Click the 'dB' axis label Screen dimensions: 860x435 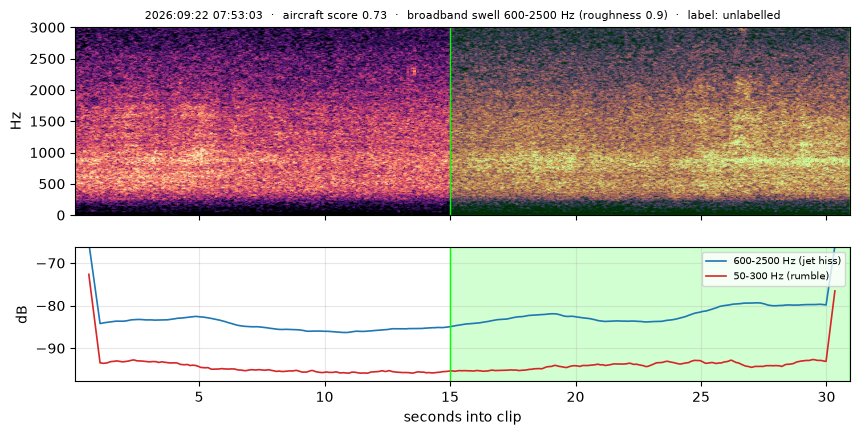click(22, 314)
